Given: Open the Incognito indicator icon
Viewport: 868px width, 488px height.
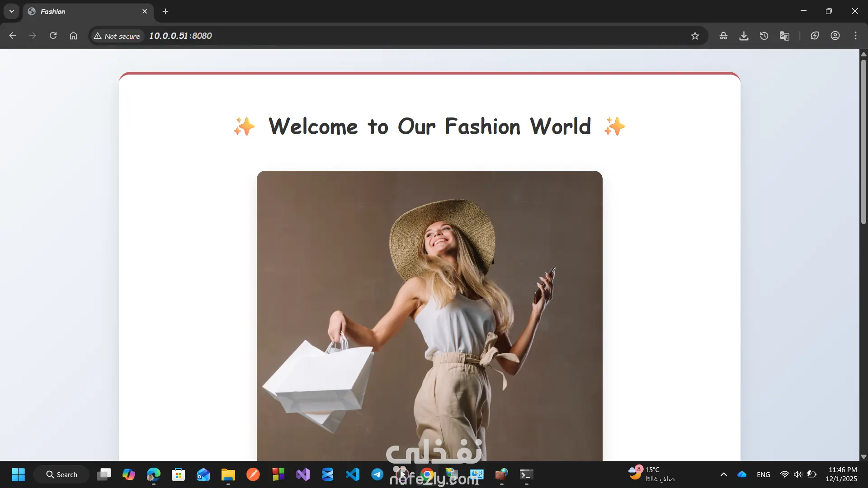Looking at the screenshot, I should pos(723,36).
